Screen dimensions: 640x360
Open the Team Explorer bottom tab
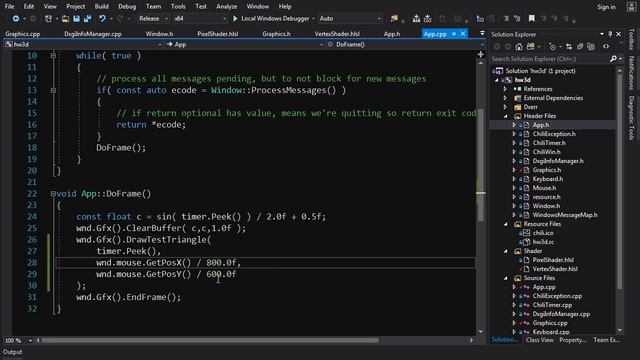click(607, 340)
